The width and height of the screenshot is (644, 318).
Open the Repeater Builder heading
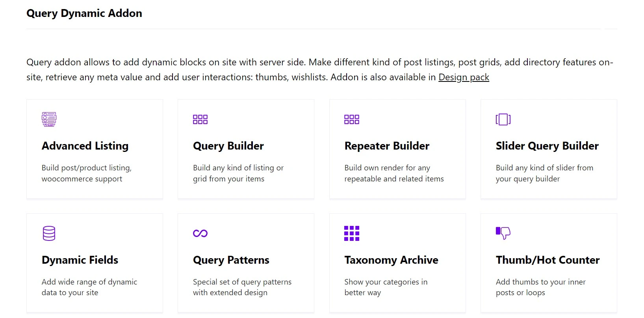387,146
